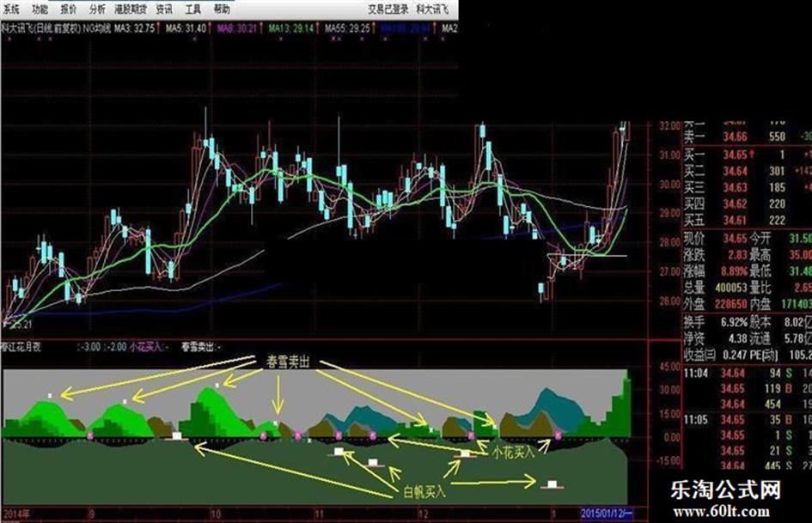
Task: Click the PE(动) label
Action: click(x=764, y=355)
